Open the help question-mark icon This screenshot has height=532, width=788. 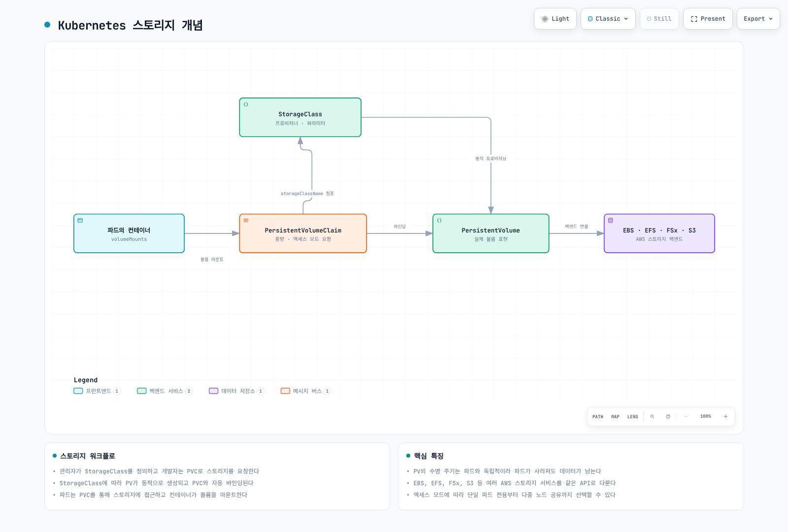[x=668, y=417]
